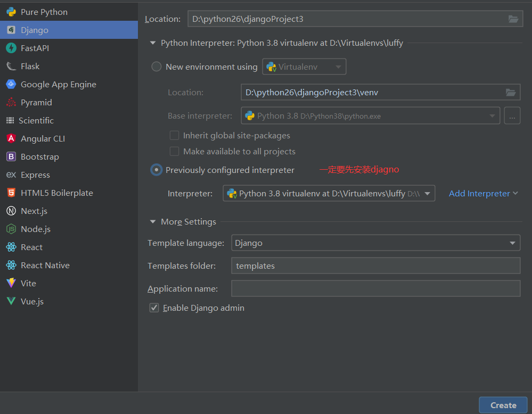
Task: Select the Google App Engine icon
Action: pos(11,84)
